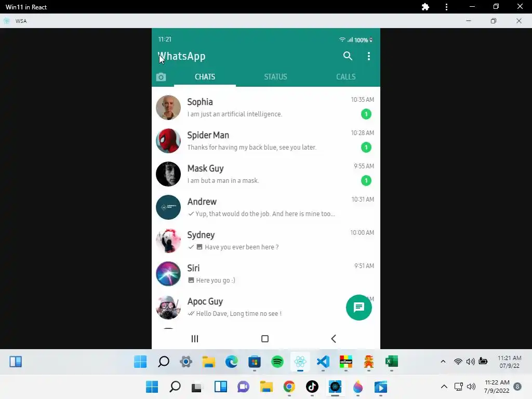Open Chrome in host taskbar
The width and height of the screenshot is (532, 399).
pyautogui.click(x=289, y=387)
